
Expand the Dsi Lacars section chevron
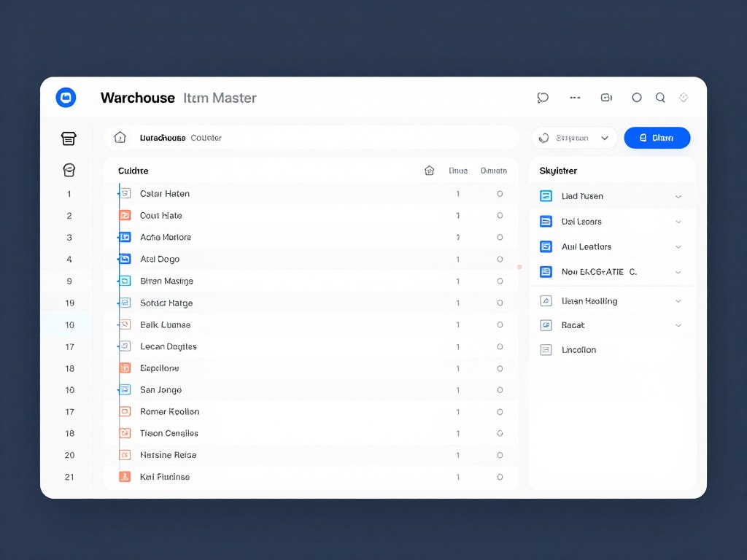pos(678,221)
